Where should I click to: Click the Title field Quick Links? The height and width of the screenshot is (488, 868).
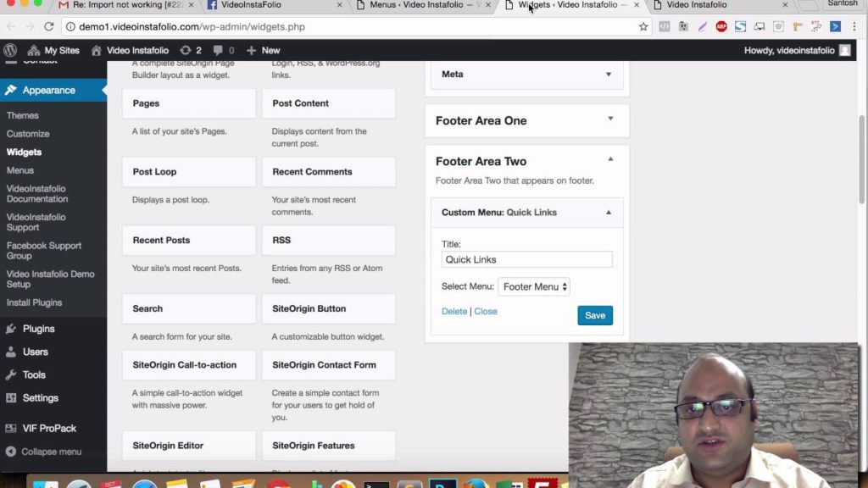pos(527,259)
